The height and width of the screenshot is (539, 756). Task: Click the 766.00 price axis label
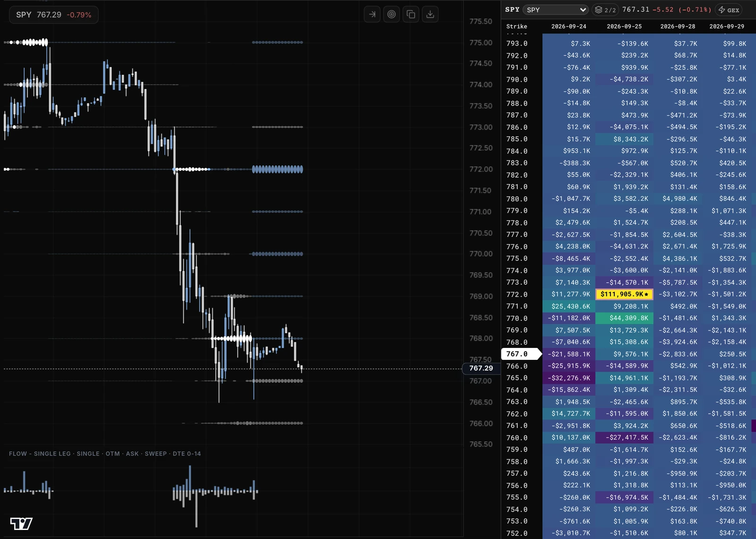(x=481, y=424)
